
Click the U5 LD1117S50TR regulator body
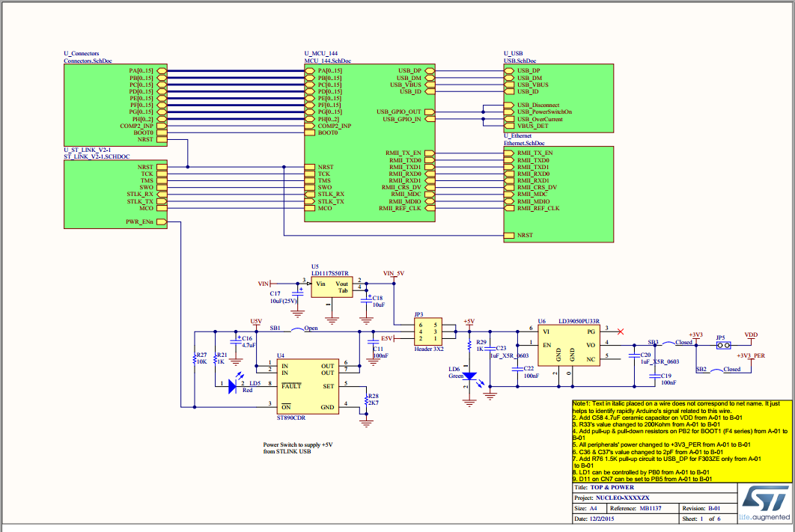pyautogui.click(x=332, y=287)
